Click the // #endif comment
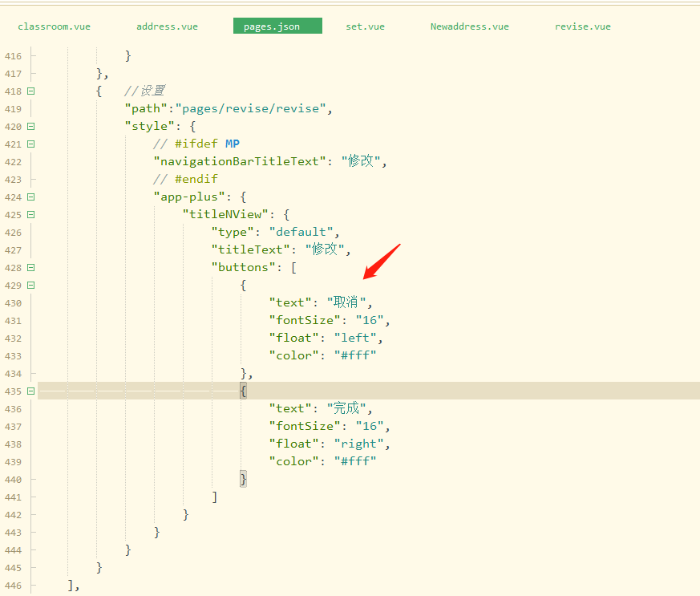Viewport: 700px width, 596px height. 185,179
